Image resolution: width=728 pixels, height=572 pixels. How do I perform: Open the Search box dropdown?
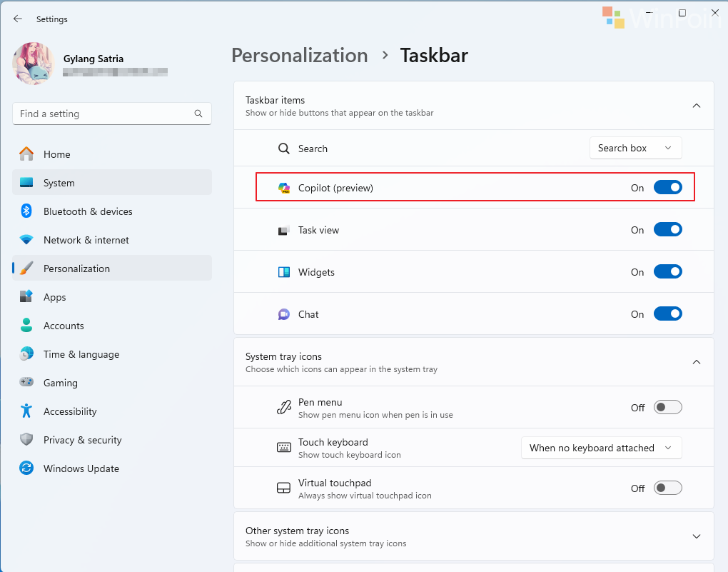tap(635, 149)
